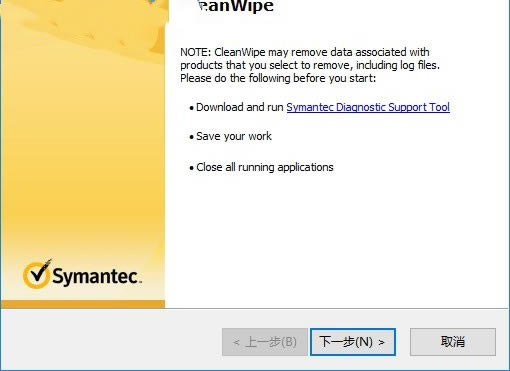Click the NOTE paragraph about CleanWipe
The height and width of the screenshot is (371, 510).
310,65
